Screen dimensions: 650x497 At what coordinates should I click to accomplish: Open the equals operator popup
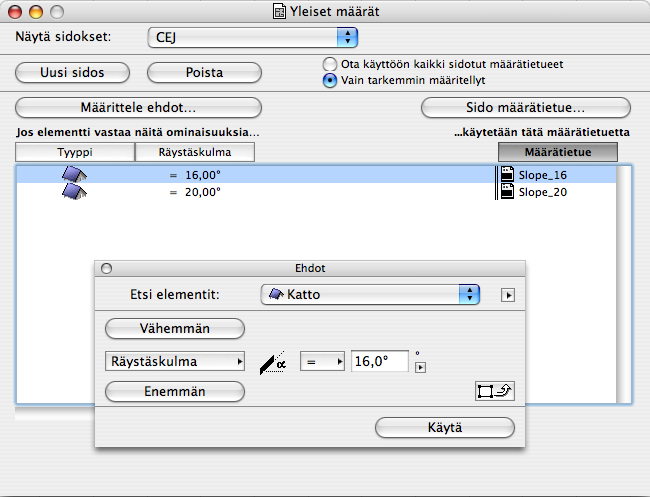coord(323,362)
